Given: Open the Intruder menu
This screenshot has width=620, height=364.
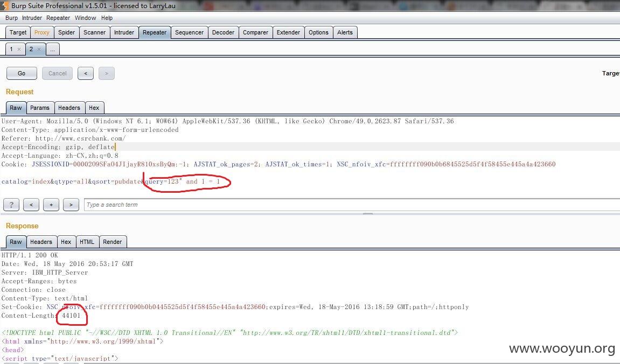Looking at the screenshot, I should point(32,18).
